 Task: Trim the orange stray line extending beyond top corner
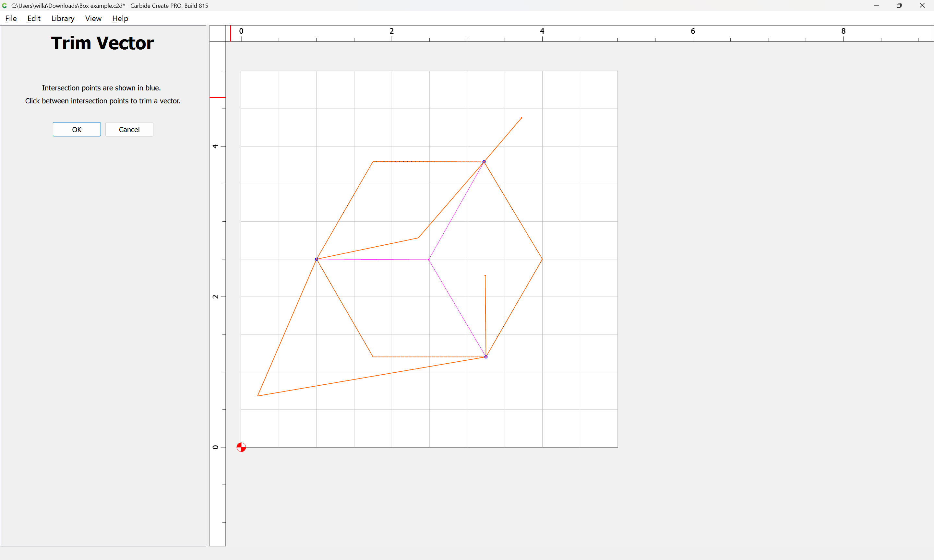pyautogui.click(x=503, y=140)
